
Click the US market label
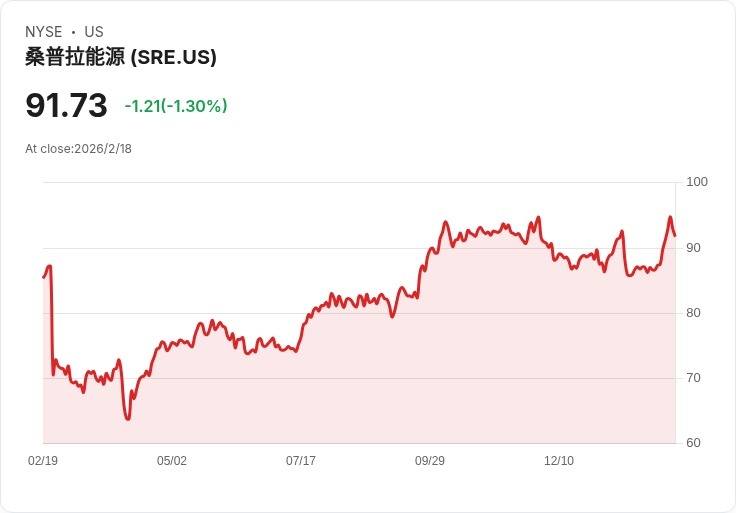pos(94,32)
